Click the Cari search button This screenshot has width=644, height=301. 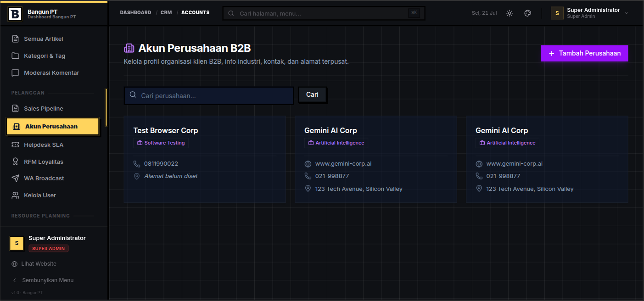[312, 95]
